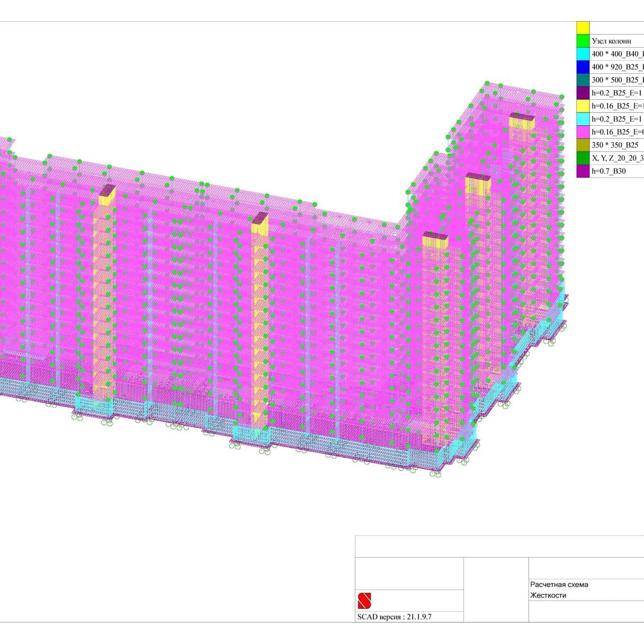Screen dimensions: 644x644
Task: Select the green swatch beside Узел колонн
Action: point(582,41)
